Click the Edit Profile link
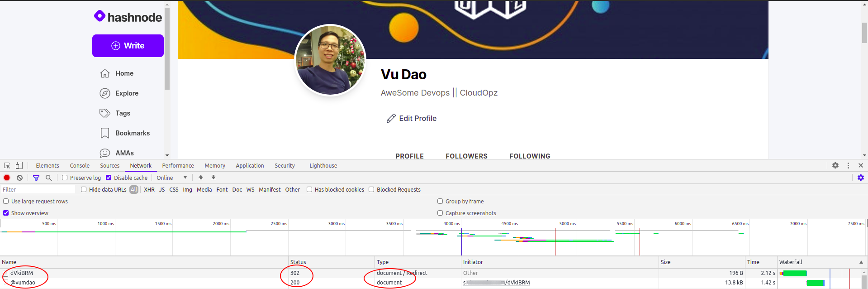Image resolution: width=868 pixels, height=289 pixels. coord(412,118)
